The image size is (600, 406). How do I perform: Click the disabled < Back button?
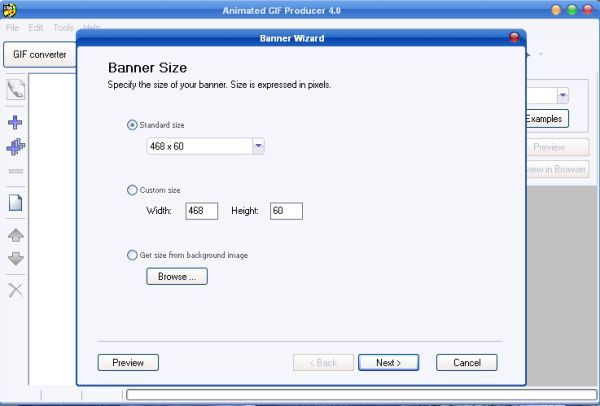pyautogui.click(x=323, y=362)
